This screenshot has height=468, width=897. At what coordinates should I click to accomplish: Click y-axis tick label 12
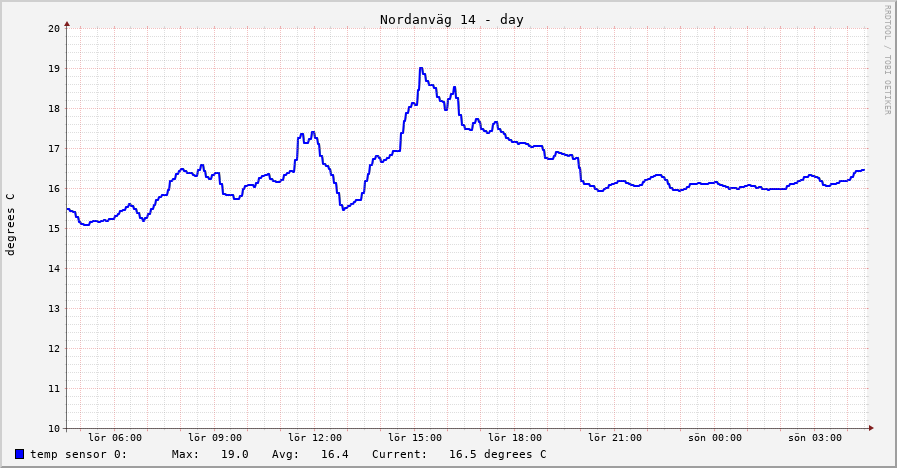(54, 349)
